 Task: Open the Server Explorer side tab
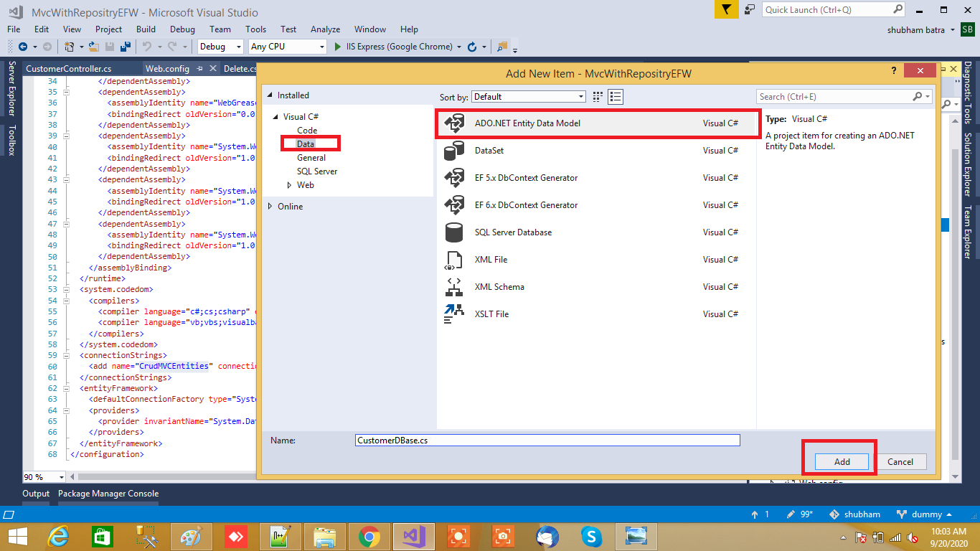click(11, 88)
